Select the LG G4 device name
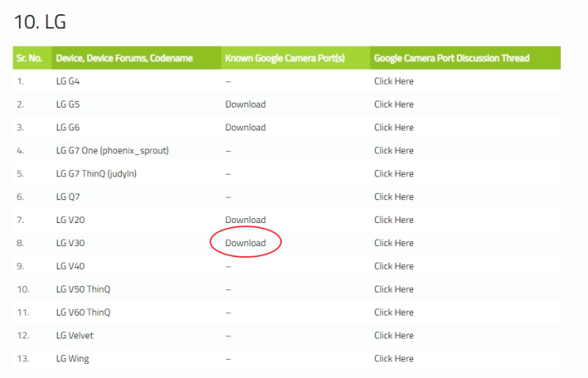588x378 pixels. [68, 81]
